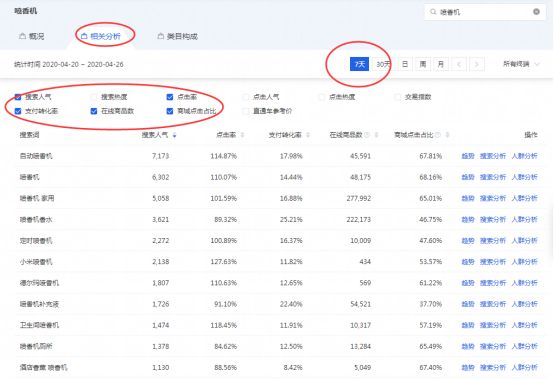Sort by 支付转化率 column arrow
The height and width of the screenshot is (379, 554).
(308, 135)
